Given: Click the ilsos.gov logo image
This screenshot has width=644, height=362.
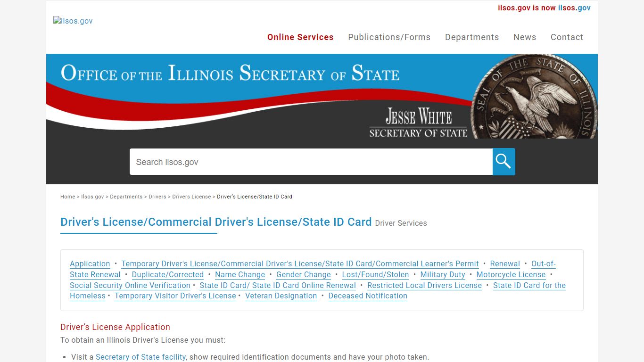Looking at the screenshot, I should tap(73, 21).
